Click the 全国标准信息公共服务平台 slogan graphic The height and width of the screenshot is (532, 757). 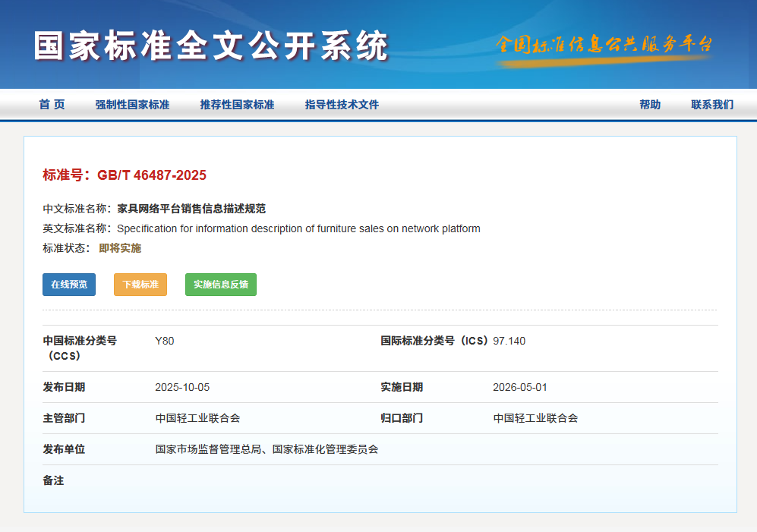point(604,46)
